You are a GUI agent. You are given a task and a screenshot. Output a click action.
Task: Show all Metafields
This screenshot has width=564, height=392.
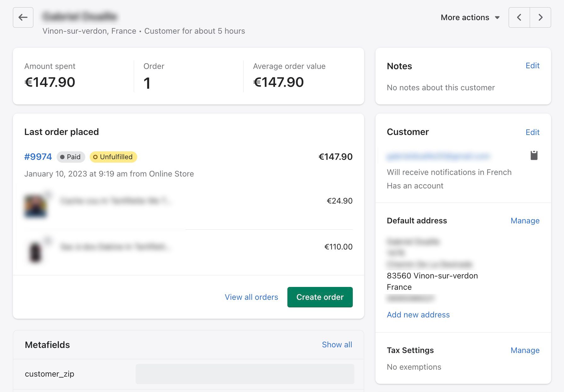pos(337,344)
